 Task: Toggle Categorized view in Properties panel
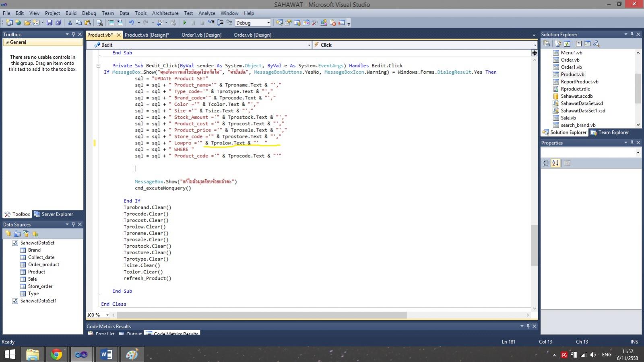(x=546, y=163)
